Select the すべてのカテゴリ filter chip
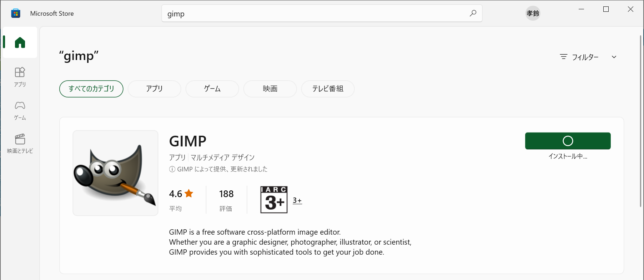 click(x=91, y=89)
